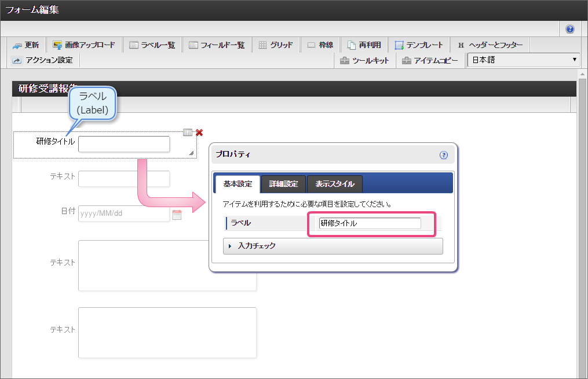Open アクション設定 action settings

point(43,60)
